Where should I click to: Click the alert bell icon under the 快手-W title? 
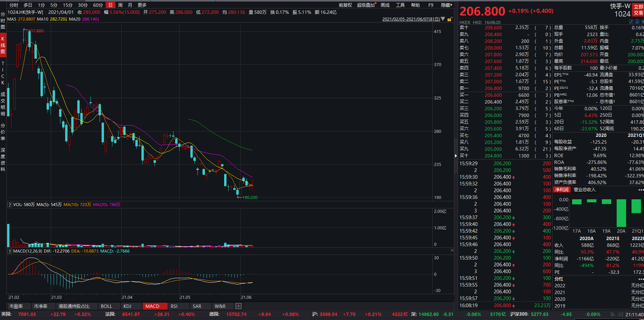pyautogui.click(x=637, y=22)
